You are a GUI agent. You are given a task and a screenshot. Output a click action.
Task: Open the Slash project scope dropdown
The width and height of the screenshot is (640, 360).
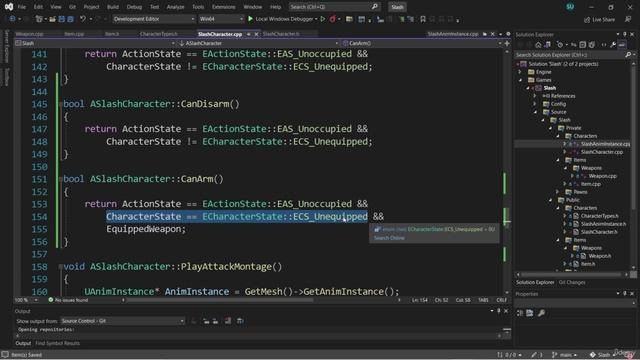[x=95, y=43]
